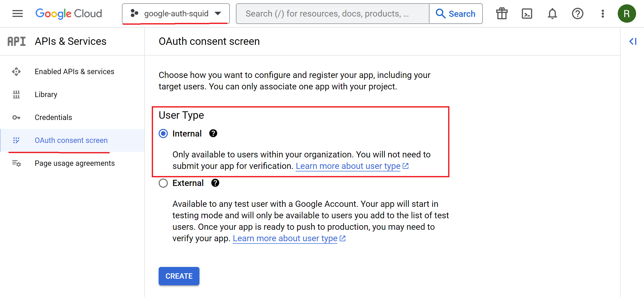Click the APIs & Services heading
Viewport: 644px width, 297px height.
(71, 41)
